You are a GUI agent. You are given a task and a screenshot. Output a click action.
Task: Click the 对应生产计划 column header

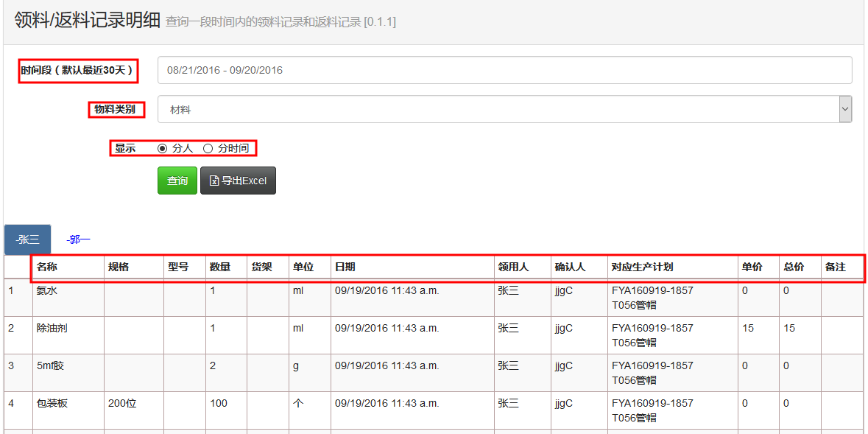pyautogui.click(x=642, y=267)
